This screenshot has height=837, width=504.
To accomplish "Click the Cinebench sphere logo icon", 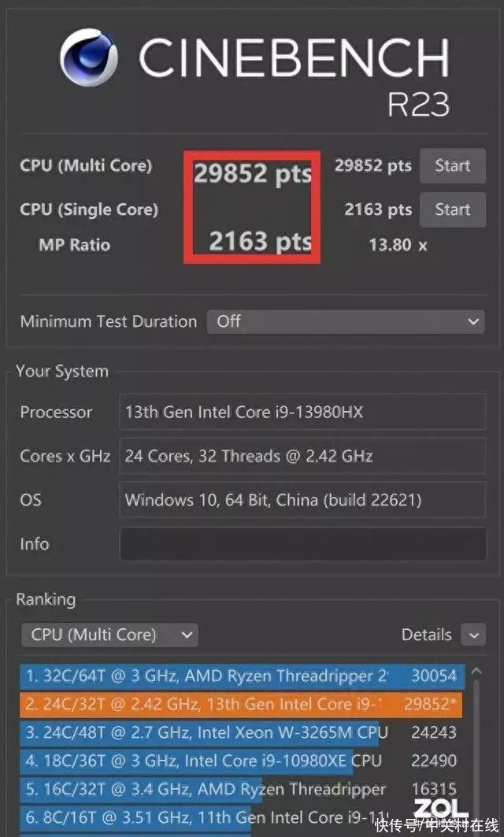I will coord(89,57).
